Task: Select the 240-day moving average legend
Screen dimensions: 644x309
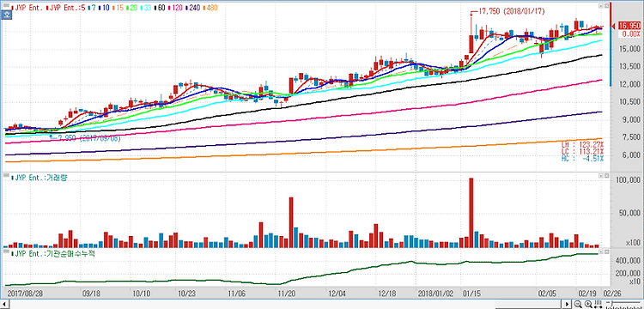Action: click(192, 8)
